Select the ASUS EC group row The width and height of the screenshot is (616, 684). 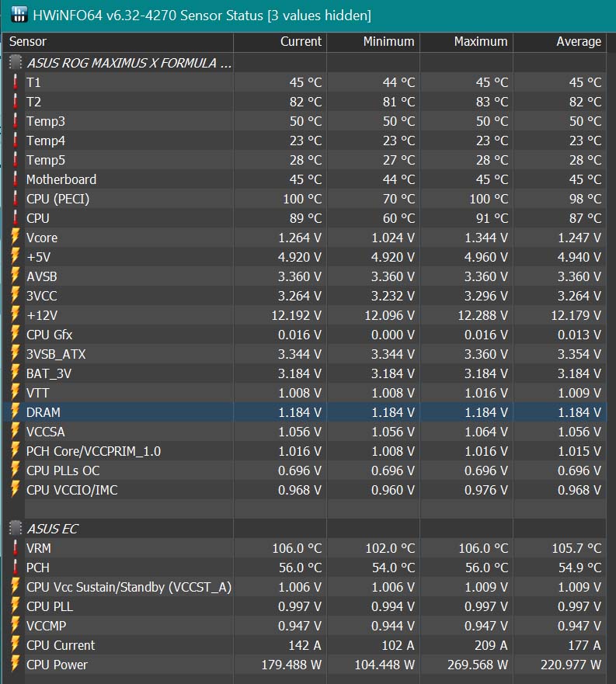(305, 529)
